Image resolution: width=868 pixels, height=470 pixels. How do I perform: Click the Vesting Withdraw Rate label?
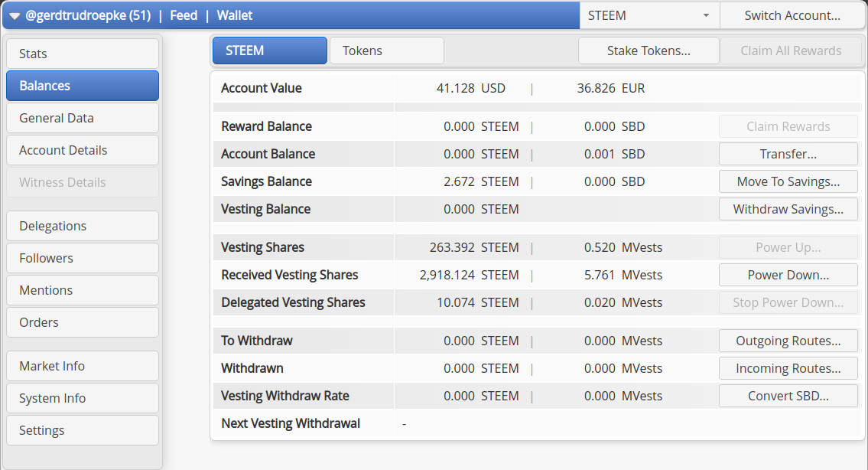[x=285, y=396]
